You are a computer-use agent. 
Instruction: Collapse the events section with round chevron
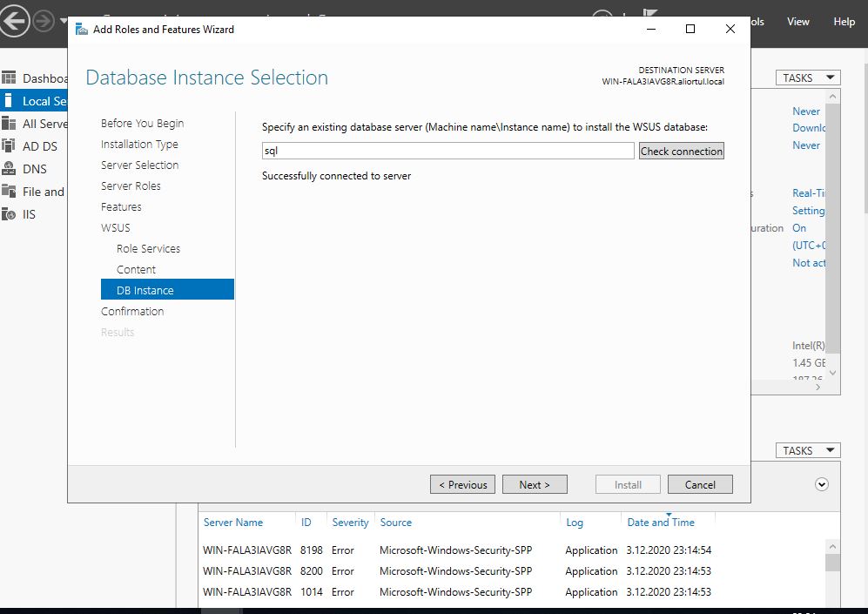pos(821,484)
